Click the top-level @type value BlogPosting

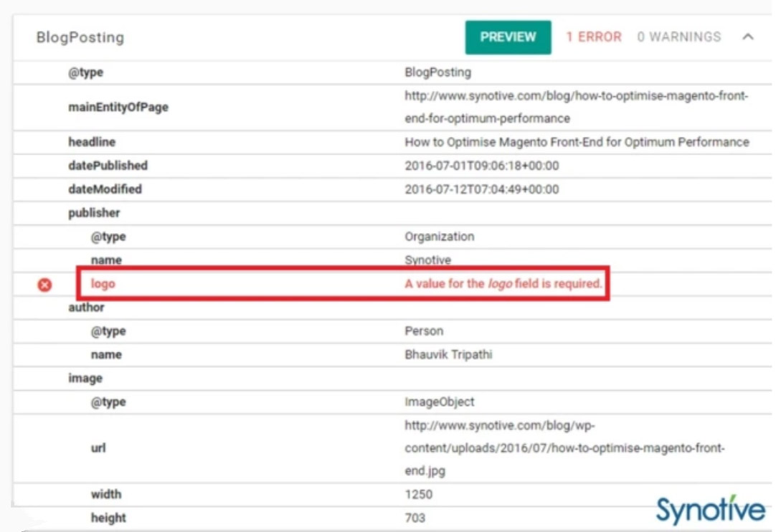pyautogui.click(x=437, y=72)
